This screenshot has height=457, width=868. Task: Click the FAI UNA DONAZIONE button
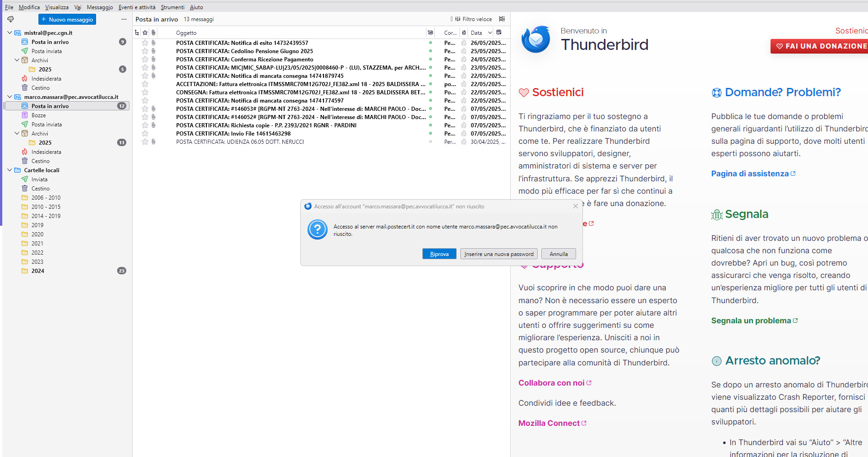coord(819,46)
